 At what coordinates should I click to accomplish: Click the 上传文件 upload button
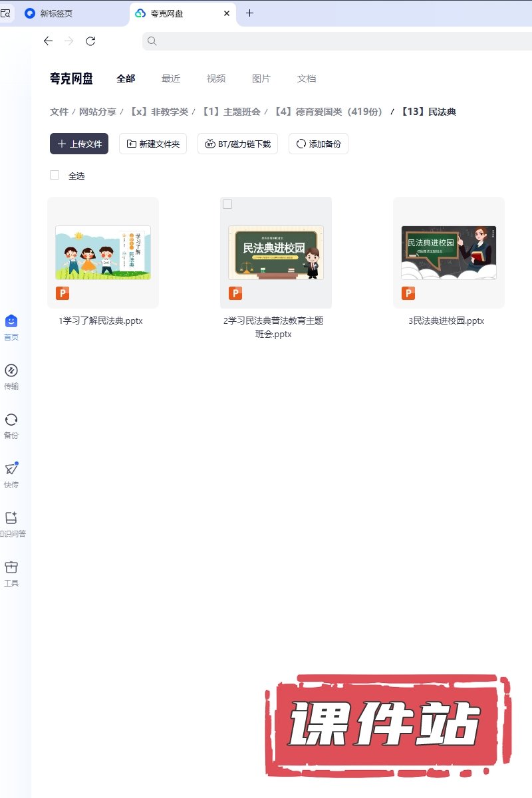79,144
